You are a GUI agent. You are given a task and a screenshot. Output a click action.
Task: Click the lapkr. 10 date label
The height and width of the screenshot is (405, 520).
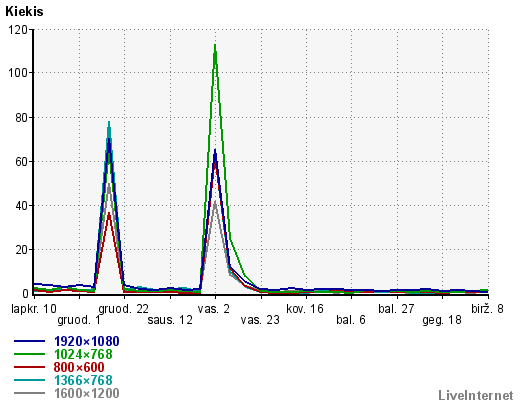34,309
